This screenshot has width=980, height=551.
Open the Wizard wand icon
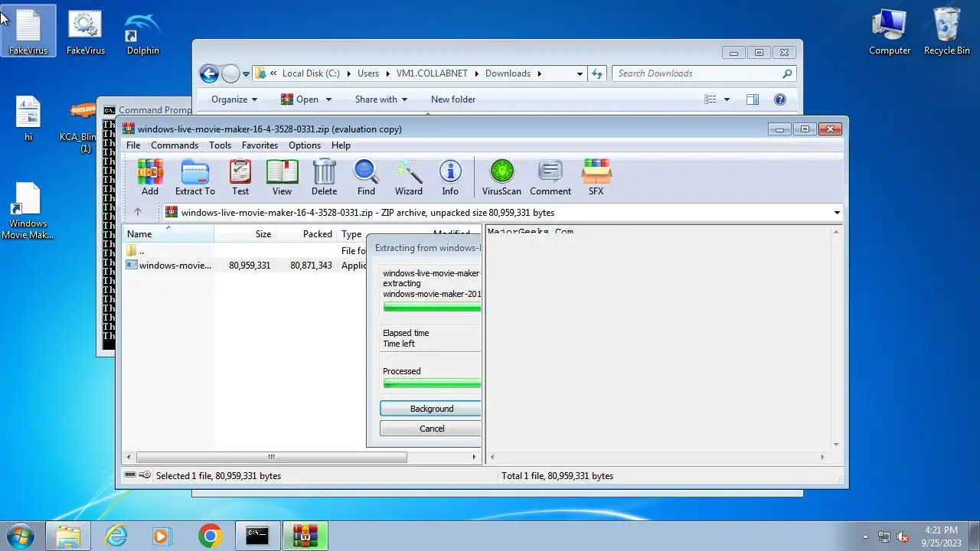click(x=409, y=178)
